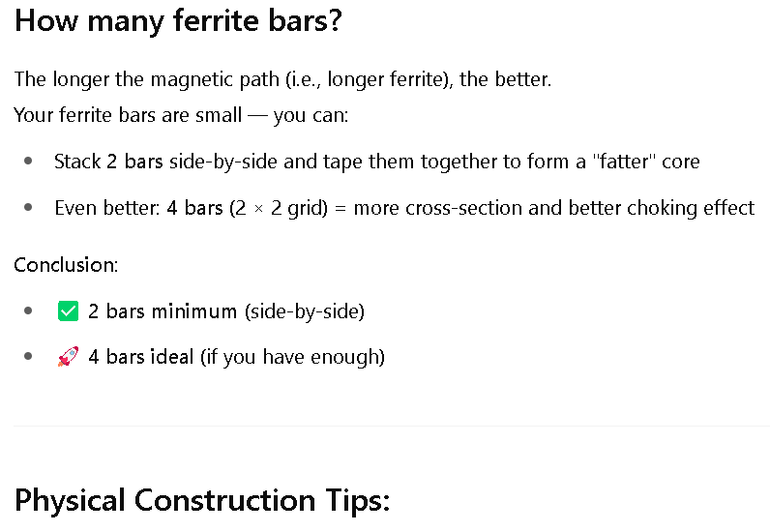Click the rocket emoji icon

[x=68, y=357]
